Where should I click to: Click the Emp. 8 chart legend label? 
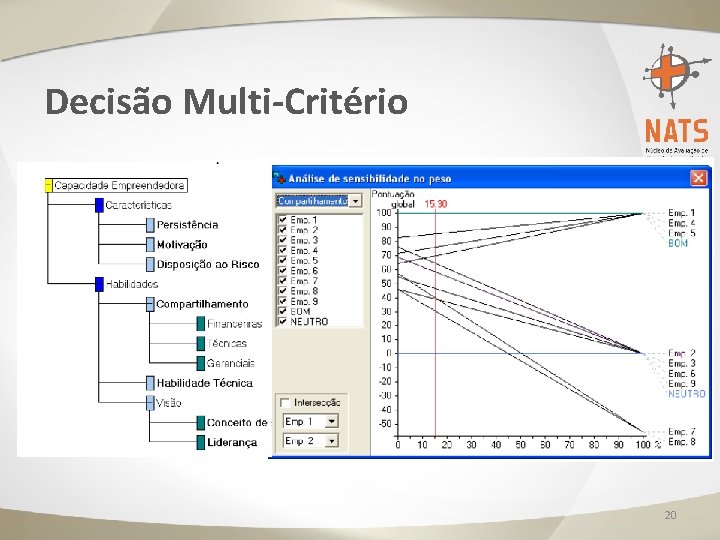pyautogui.click(x=681, y=442)
